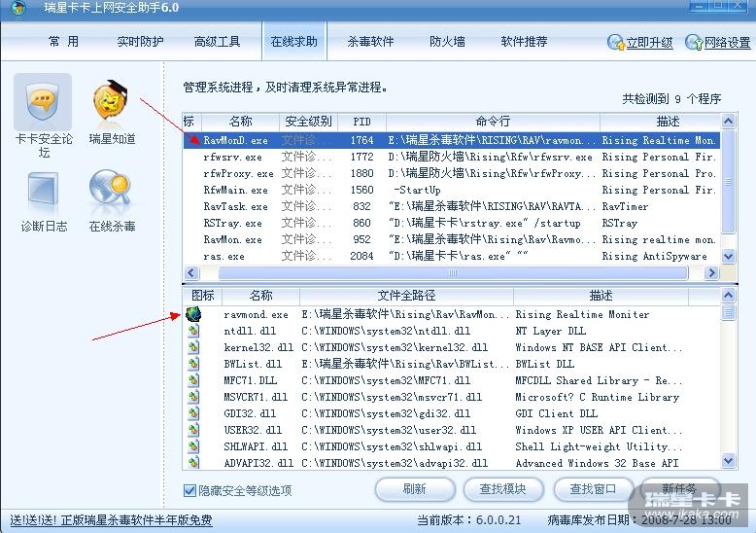This screenshot has width=756, height=533.
Task: Click the module icon beside kernel32.dll
Action: tap(193, 347)
